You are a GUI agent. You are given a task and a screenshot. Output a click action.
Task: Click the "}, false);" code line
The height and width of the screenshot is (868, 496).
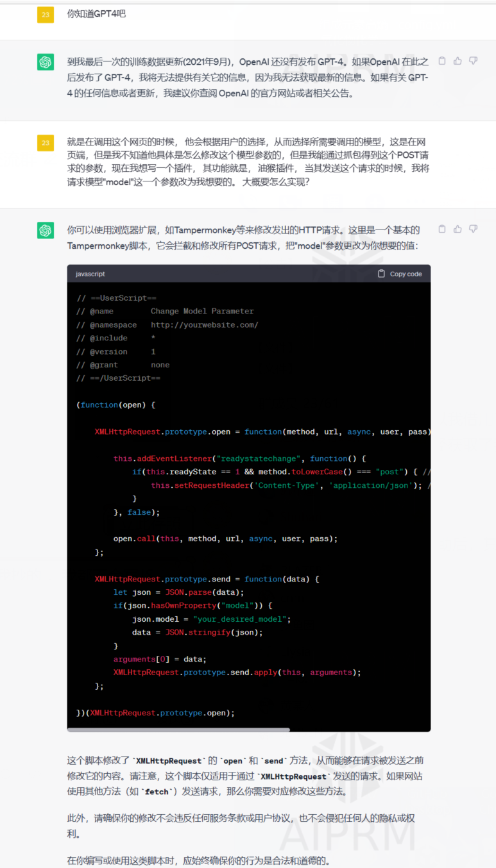[137, 512]
